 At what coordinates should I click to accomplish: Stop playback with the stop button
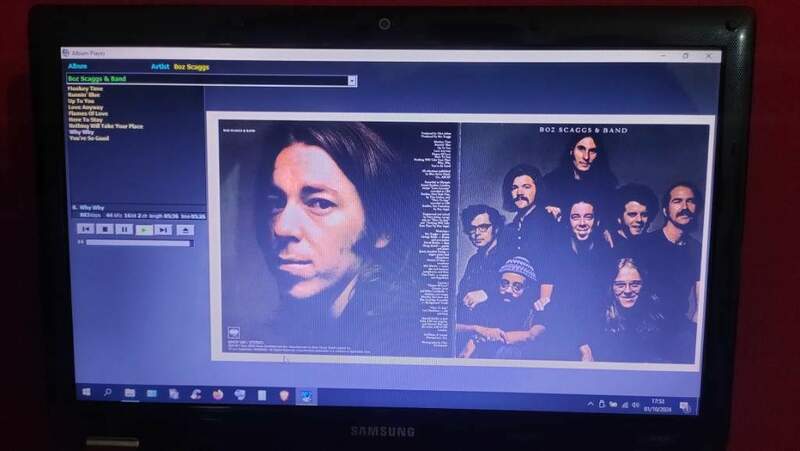pyautogui.click(x=105, y=229)
